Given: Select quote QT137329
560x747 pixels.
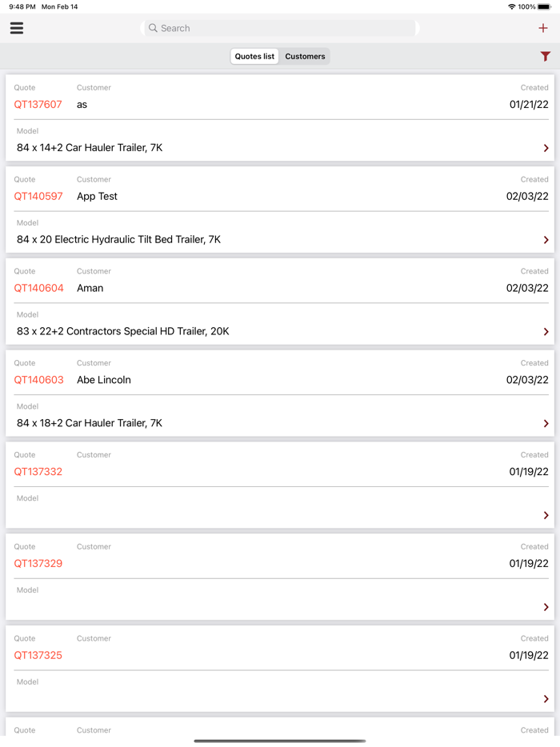Looking at the screenshot, I should [x=38, y=563].
